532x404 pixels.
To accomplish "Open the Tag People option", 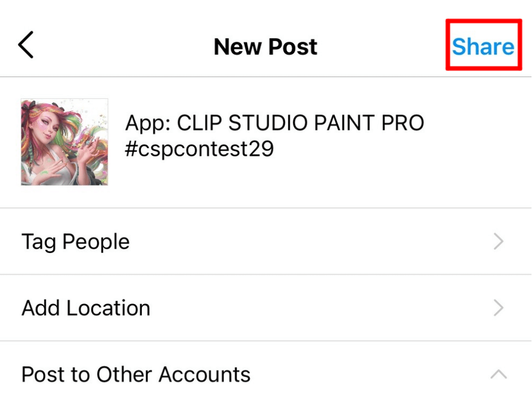I will tap(76, 242).
